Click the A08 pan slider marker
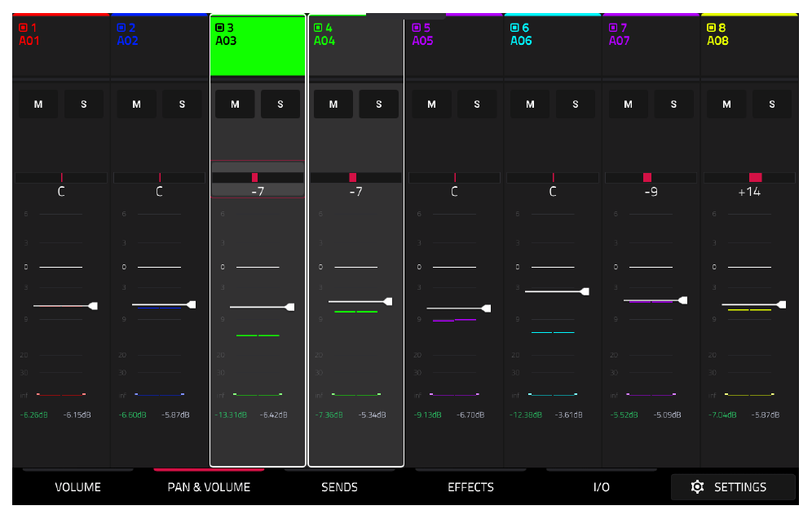The width and height of the screenshot is (812, 519). point(756,177)
